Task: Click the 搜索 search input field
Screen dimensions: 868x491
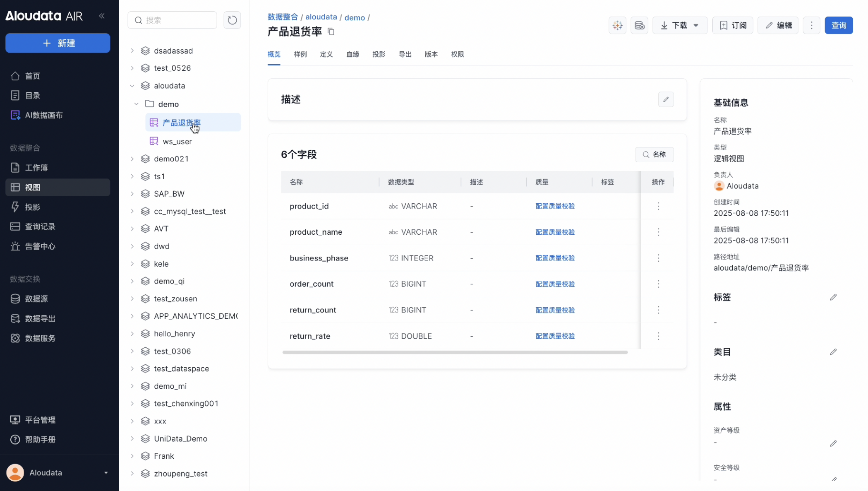Action: coord(178,20)
